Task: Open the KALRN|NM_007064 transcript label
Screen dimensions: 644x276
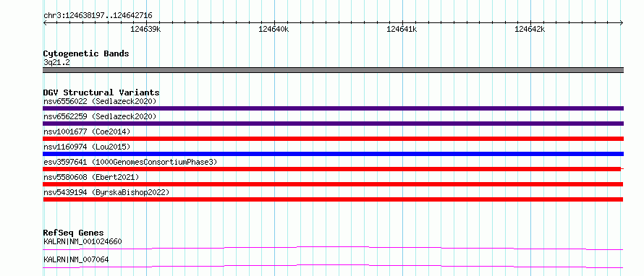Action: pyautogui.click(x=76, y=259)
